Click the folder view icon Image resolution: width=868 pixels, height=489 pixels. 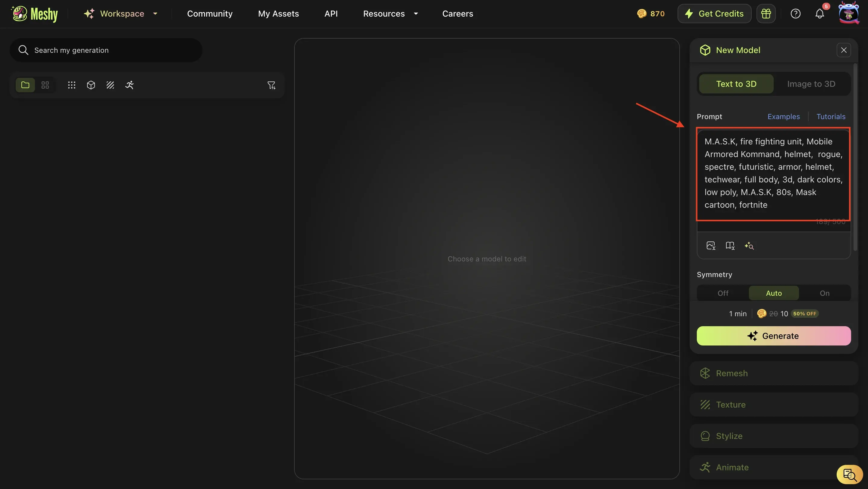25,85
